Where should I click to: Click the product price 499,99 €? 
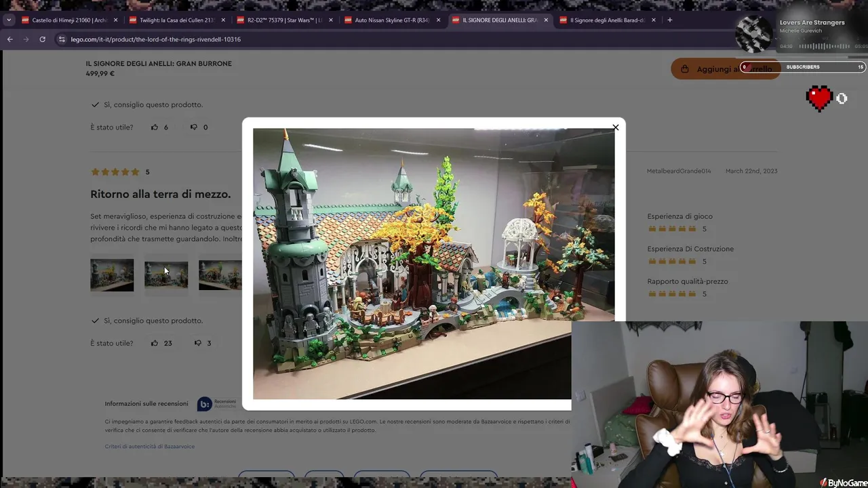[x=100, y=74]
